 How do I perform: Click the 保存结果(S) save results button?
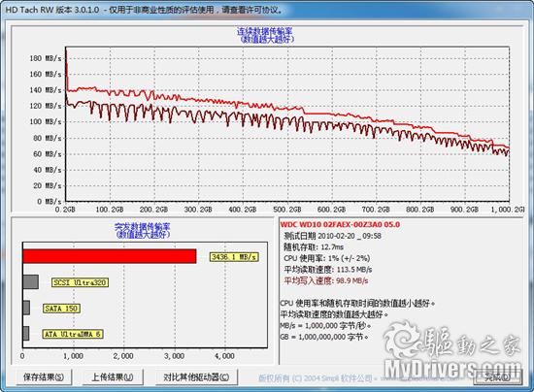click(44, 377)
